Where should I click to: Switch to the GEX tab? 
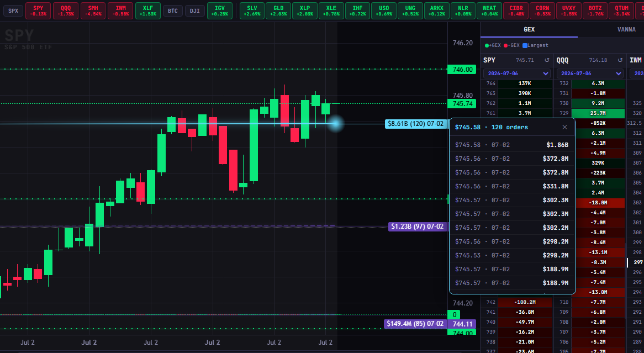(529, 30)
